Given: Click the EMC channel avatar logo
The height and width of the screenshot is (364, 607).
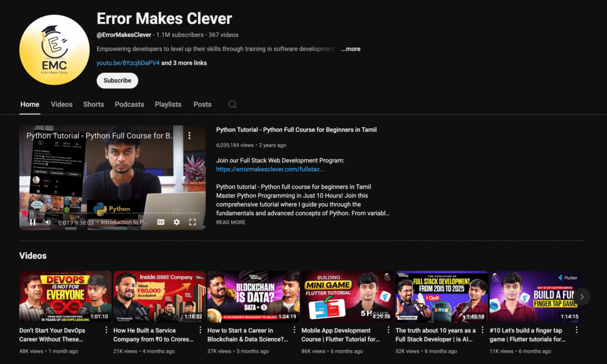Looking at the screenshot, I should 54,50.
